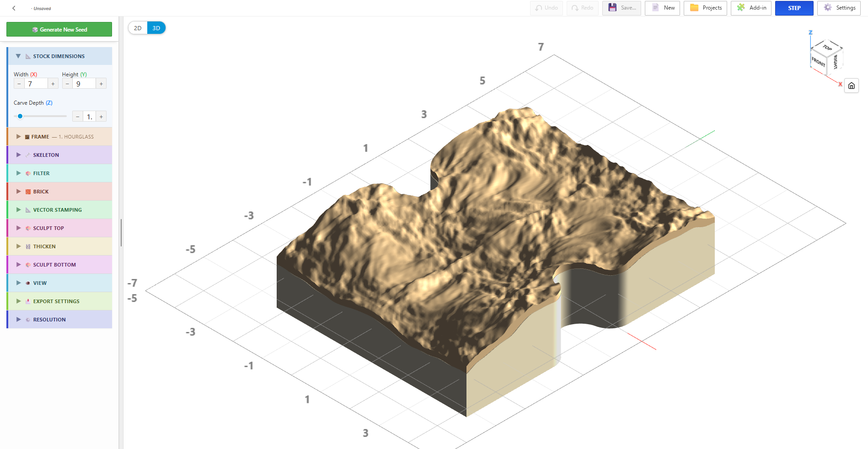Expand the Sculpt Bottom section

click(x=60, y=265)
